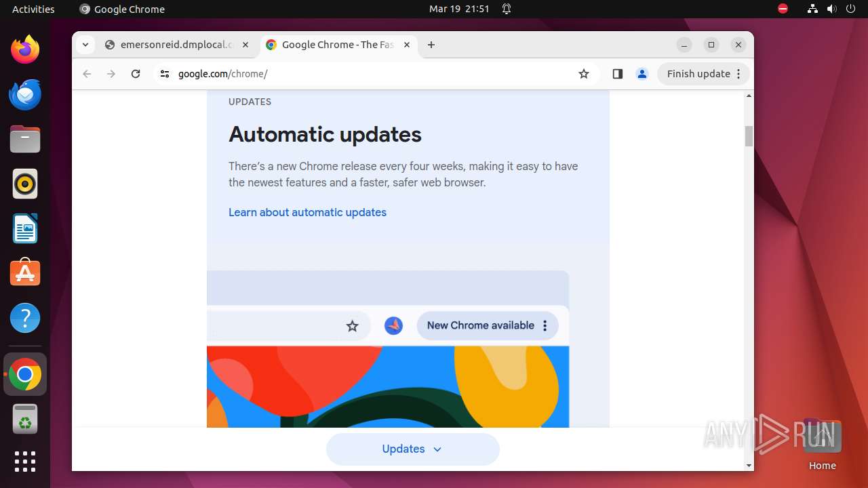Click the address bar URL
This screenshot has height=488, width=868.
[223, 74]
